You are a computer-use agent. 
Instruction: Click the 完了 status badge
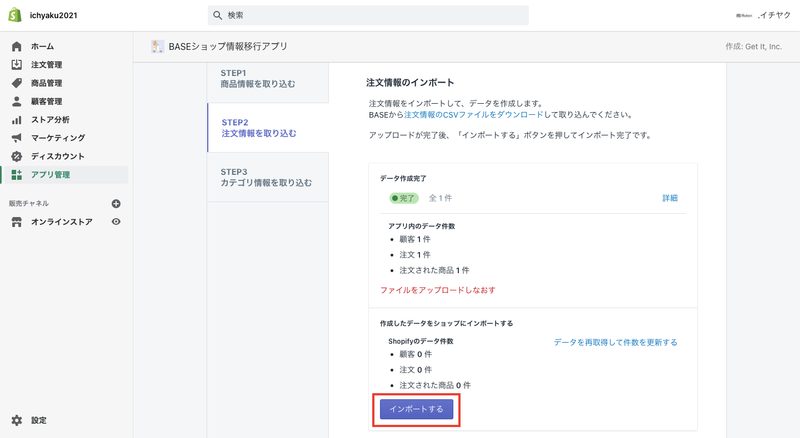point(404,198)
